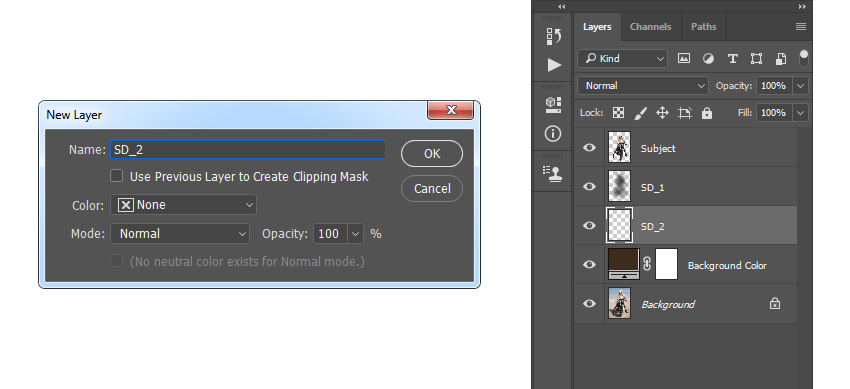
Task: Hide the SD_1 layer
Action: pyautogui.click(x=589, y=186)
